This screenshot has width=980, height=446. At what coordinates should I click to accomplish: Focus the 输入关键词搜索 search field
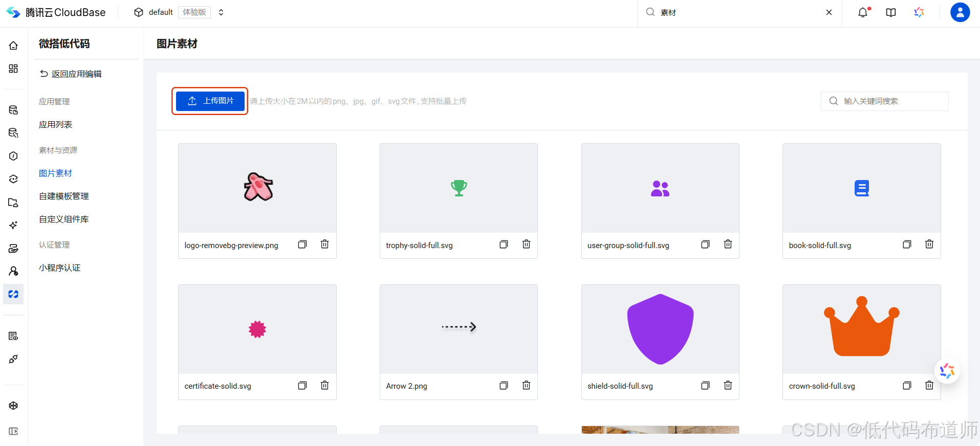tap(884, 101)
